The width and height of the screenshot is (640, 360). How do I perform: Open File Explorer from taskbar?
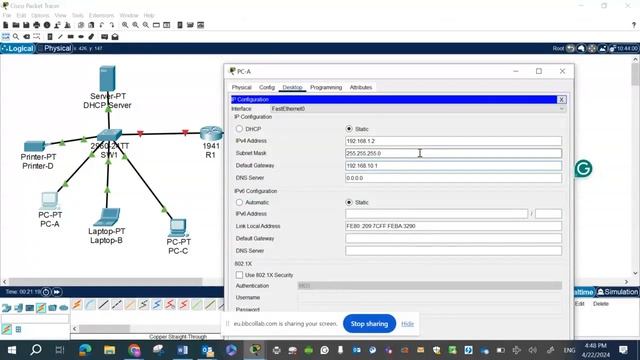[109, 350]
